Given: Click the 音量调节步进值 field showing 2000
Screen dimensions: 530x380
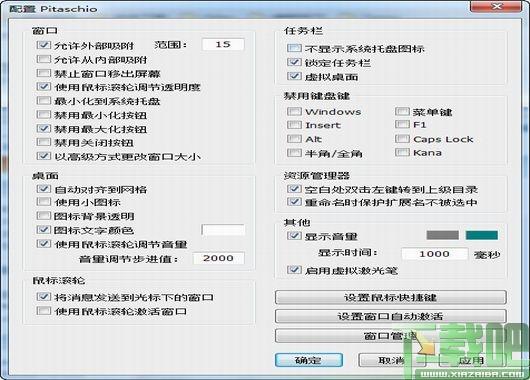Looking at the screenshot, I should point(218,258).
